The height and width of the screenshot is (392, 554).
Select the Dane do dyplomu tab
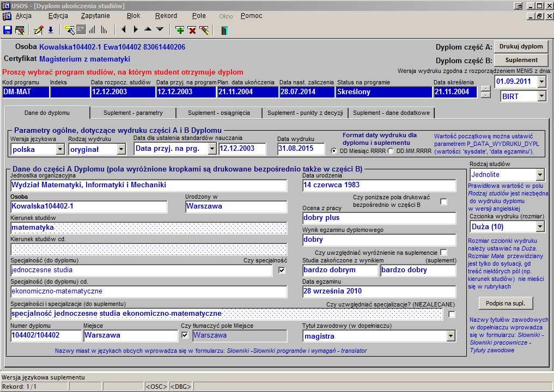(x=47, y=113)
